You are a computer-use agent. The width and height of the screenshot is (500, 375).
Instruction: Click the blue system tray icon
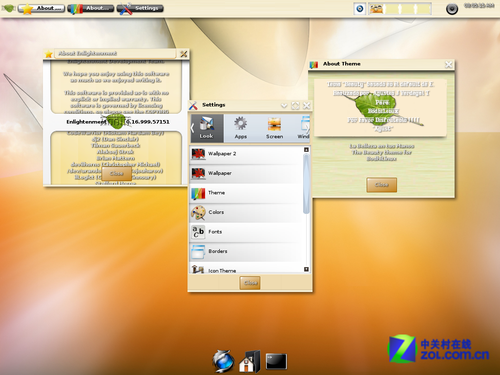pyautogui.click(x=360, y=8)
